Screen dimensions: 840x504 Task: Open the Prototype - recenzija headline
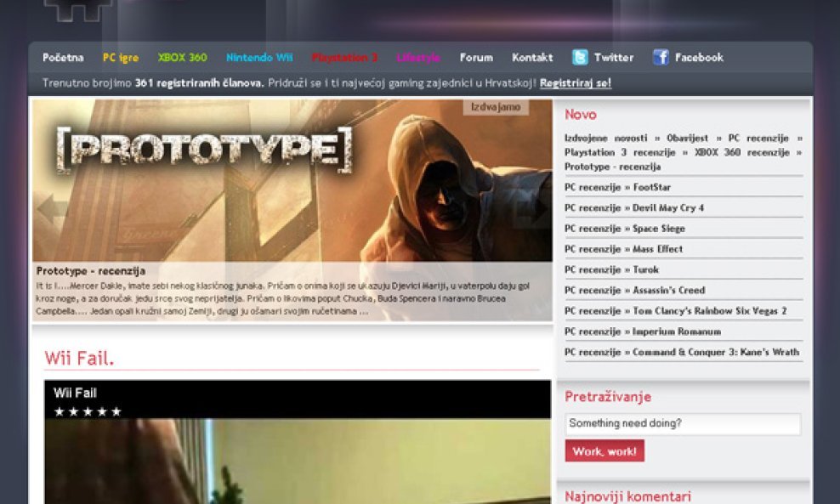[x=90, y=270]
